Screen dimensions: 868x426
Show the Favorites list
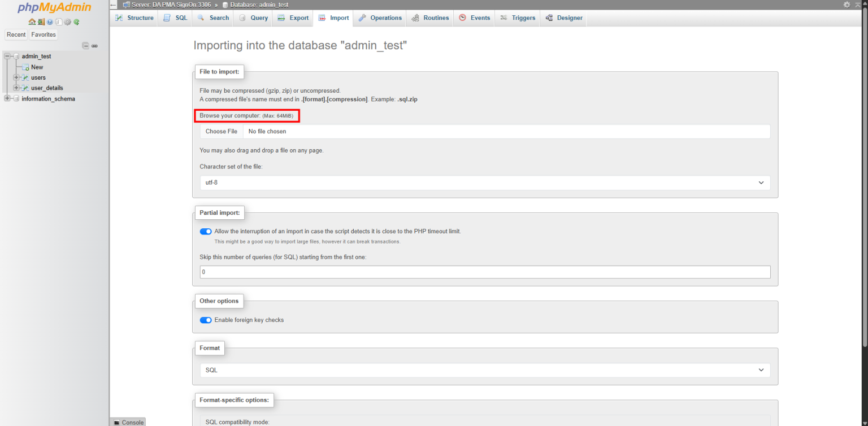(x=43, y=34)
